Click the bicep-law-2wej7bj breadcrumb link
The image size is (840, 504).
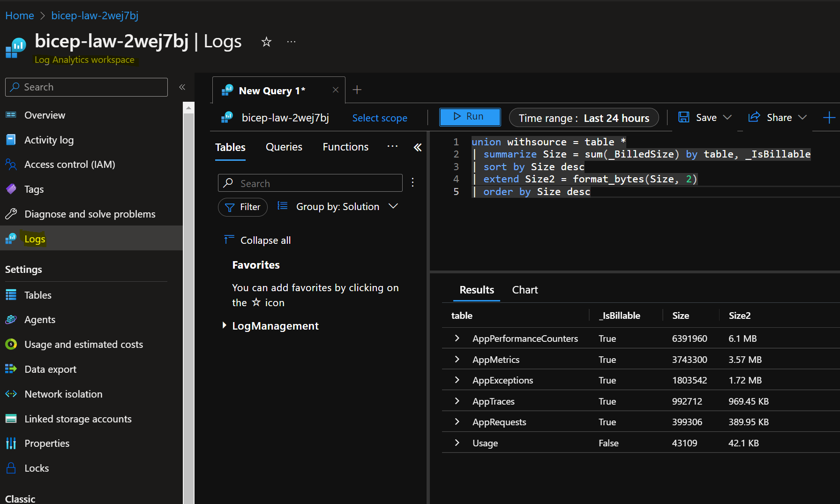tap(95, 15)
